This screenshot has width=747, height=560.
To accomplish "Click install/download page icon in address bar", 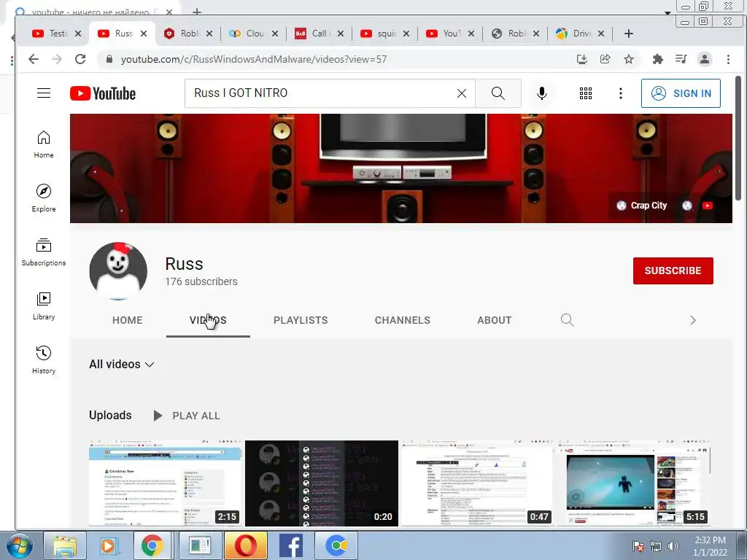I will click(x=581, y=59).
